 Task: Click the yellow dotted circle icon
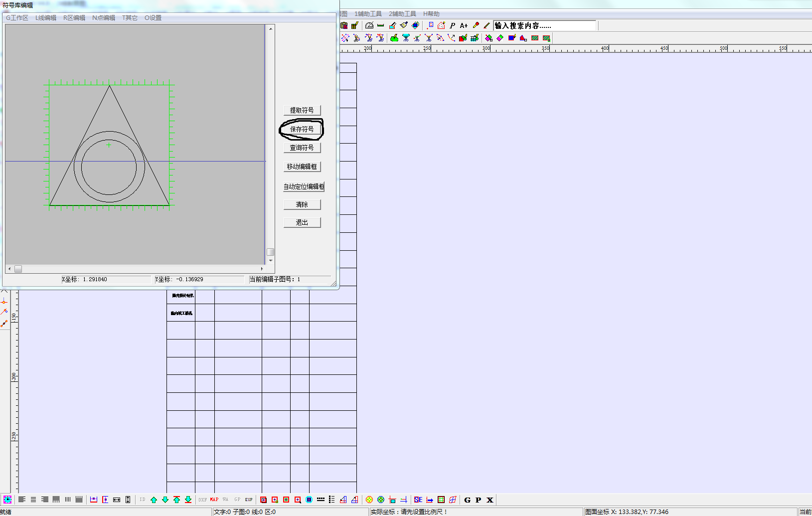(369, 500)
